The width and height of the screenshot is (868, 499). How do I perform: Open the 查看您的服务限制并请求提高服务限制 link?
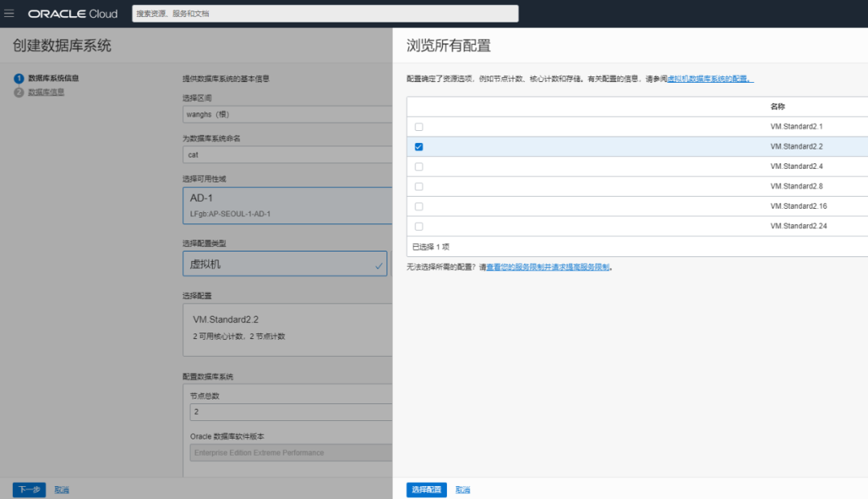point(548,267)
